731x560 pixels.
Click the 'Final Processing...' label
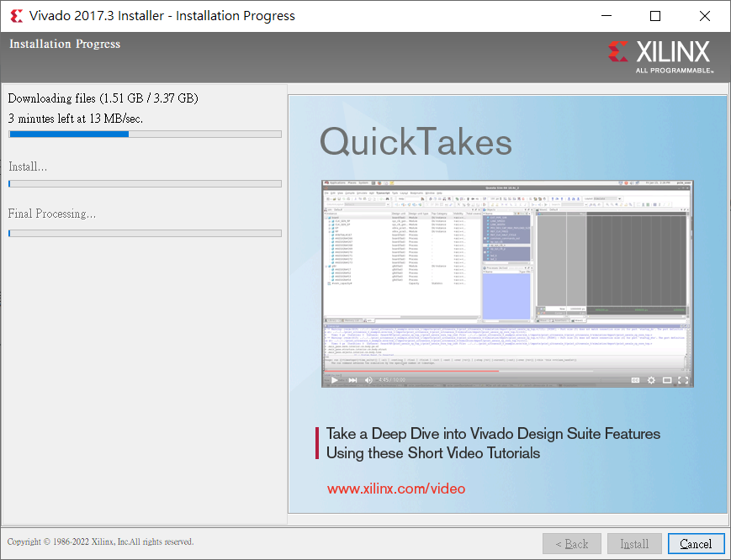coord(52,214)
